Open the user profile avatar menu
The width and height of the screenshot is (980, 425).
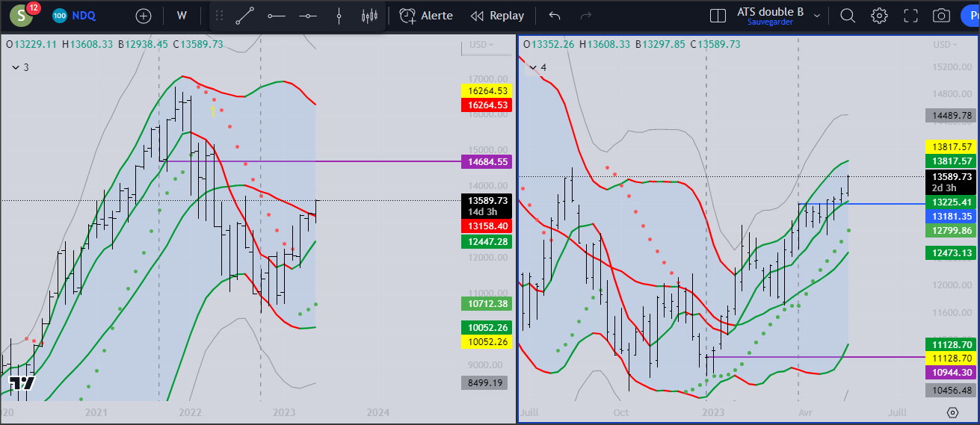coord(22,15)
